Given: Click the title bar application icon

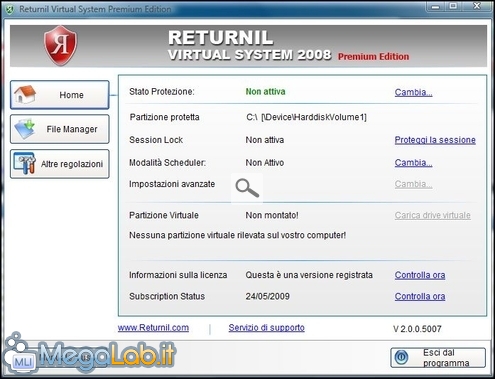Looking at the screenshot, I should 10,9.
